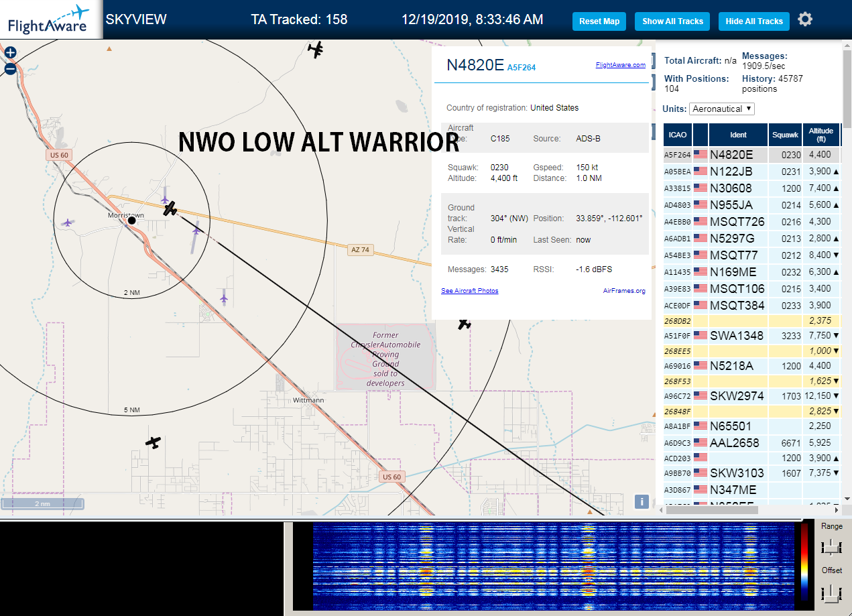Viewport: 852px width, 616px height.
Task: Select the N5297G aircraft row
Action: [x=752, y=239]
